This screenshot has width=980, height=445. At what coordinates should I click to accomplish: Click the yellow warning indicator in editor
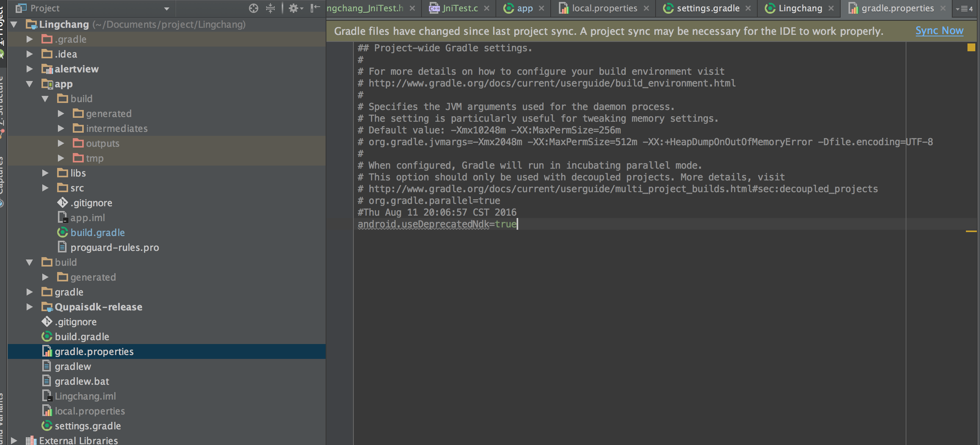(x=971, y=47)
